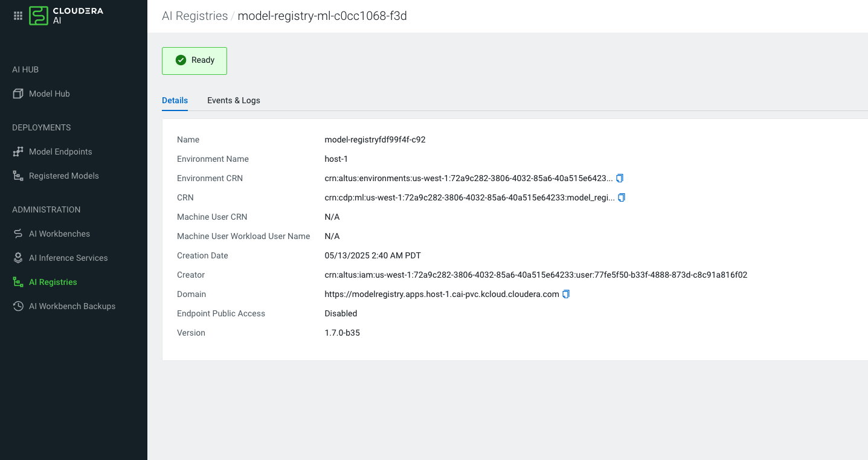Copy the Domain URL
Image resolution: width=868 pixels, height=460 pixels.
click(x=566, y=294)
